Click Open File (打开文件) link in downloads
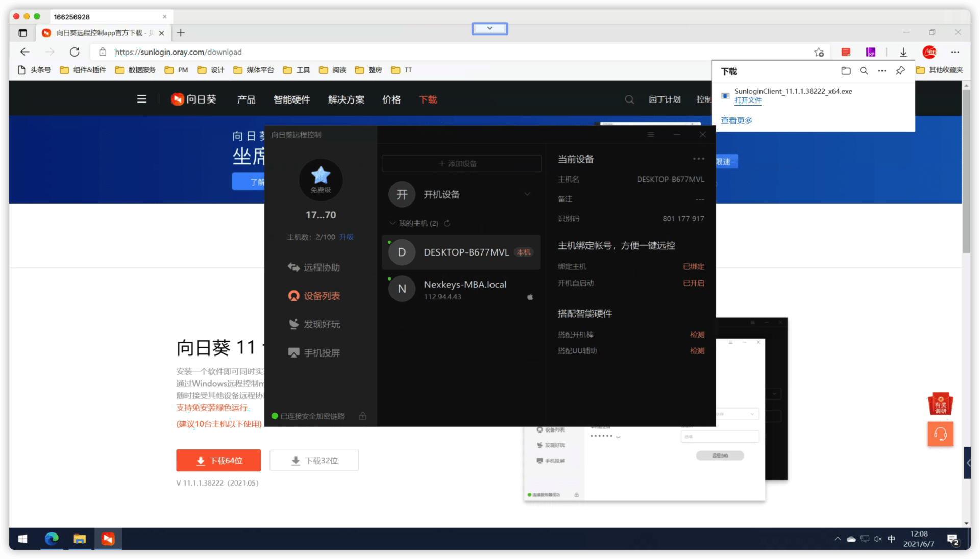The height and width of the screenshot is (559, 980). (748, 100)
